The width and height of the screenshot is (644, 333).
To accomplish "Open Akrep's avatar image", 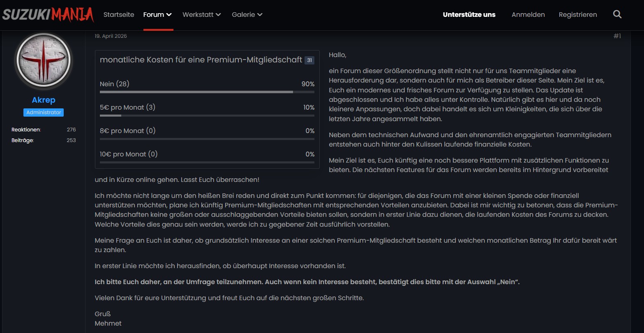I will pos(44,60).
